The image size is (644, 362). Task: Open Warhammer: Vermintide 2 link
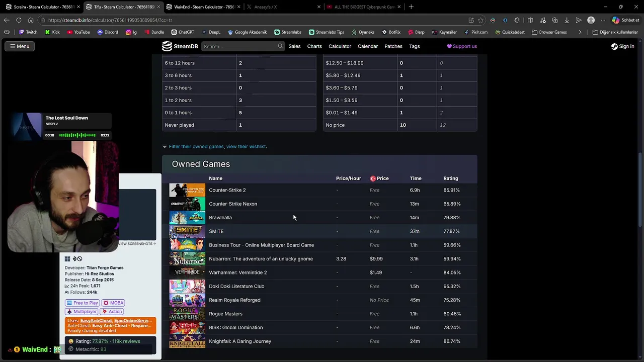pyautogui.click(x=238, y=273)
